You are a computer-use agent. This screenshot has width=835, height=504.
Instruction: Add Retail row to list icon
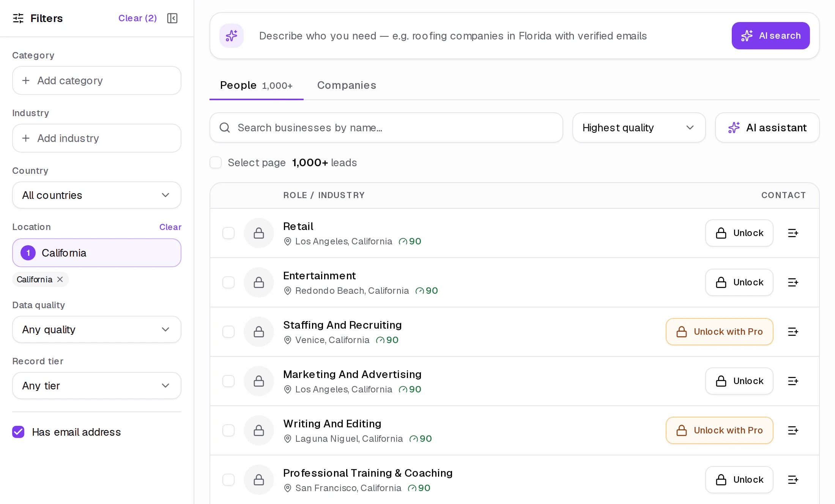point(793,233)
